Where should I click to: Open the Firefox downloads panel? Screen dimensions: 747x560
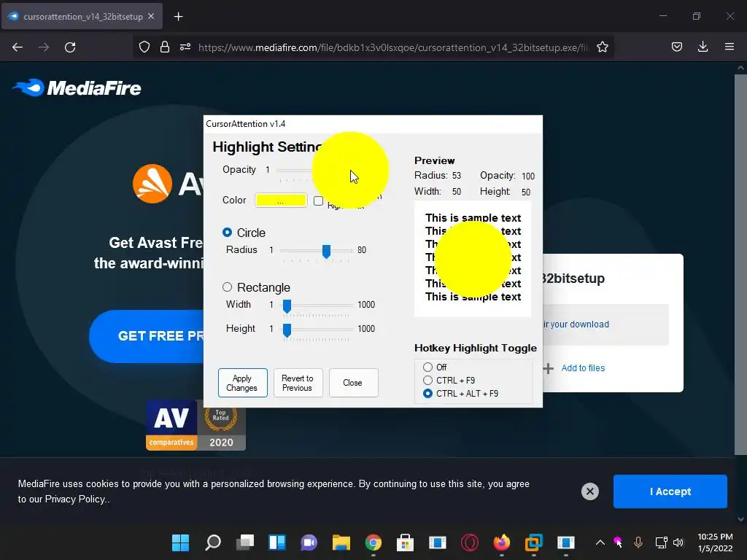(x=703, y=47)
